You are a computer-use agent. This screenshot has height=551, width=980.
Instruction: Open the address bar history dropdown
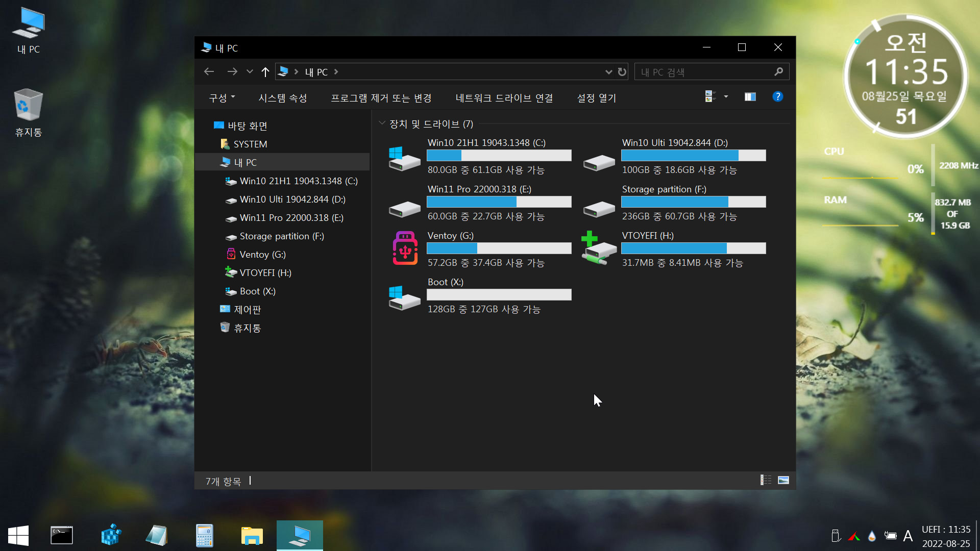point(608,72)
